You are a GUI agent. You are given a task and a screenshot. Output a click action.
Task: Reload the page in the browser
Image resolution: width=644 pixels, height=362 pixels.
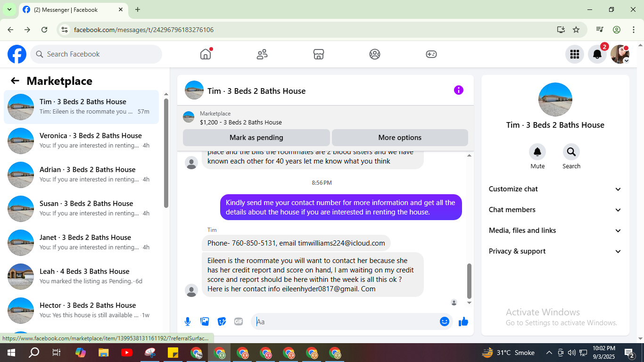pos(44,30)
